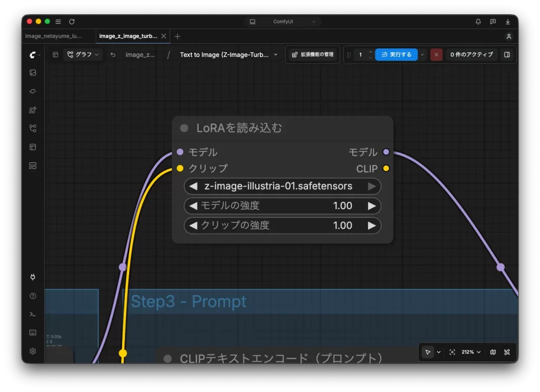
Task: Decrease the batch count stepper
Action: click(371, 57)
